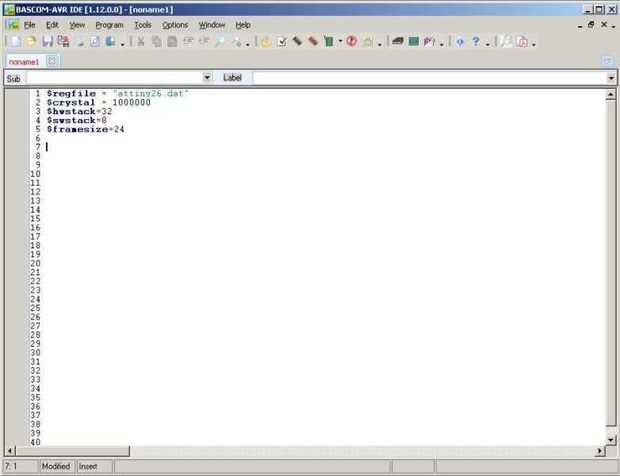Open the Edit menu
Image resolution: width=620 pixels, height=476 pixels.
52,25
